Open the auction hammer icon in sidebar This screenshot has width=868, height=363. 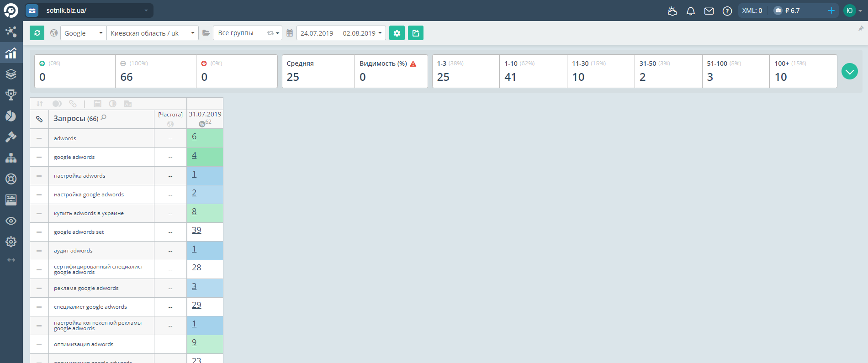11,137
